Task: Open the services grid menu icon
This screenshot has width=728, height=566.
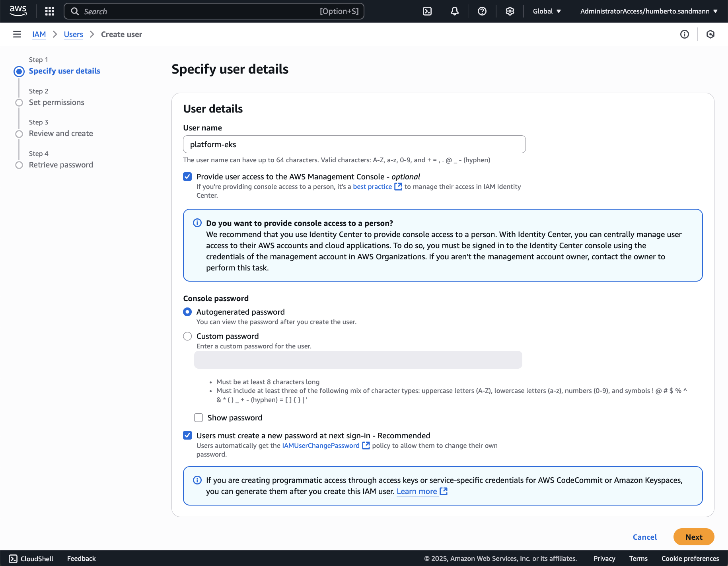Action: pyautogui.click(x=50, y=11)
